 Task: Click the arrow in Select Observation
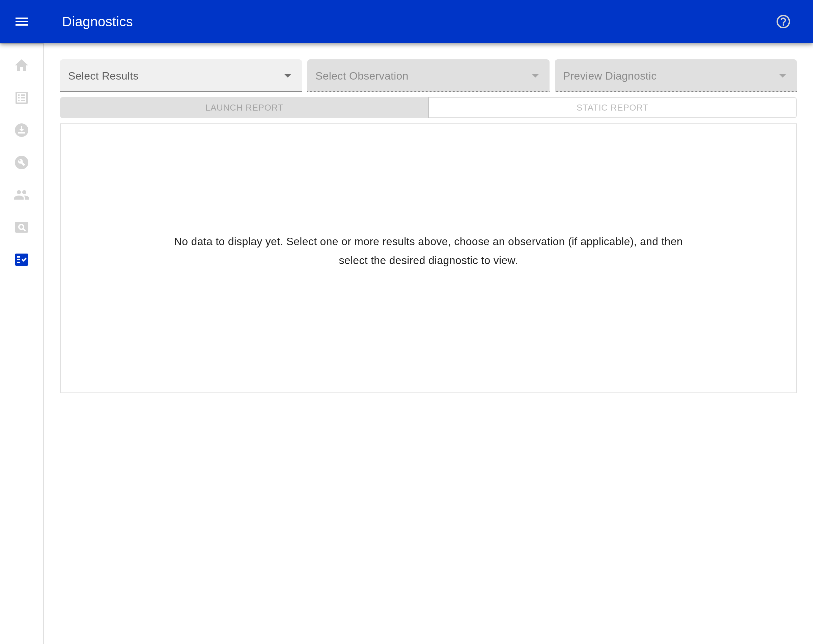coord(535,76)
